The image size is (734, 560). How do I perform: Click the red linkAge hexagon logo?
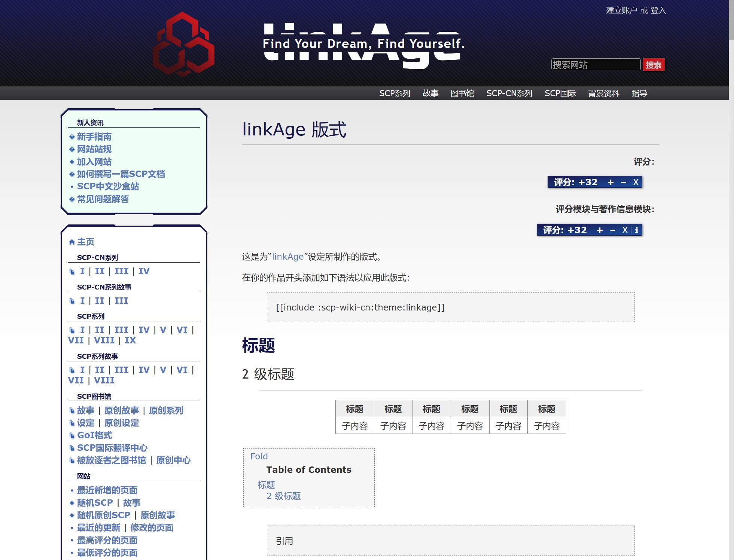click(183, 44)
